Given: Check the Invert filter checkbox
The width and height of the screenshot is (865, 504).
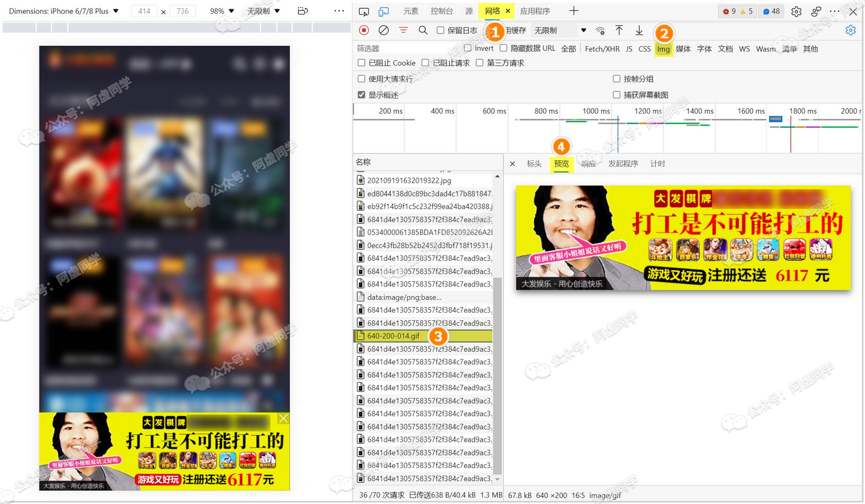Looking at the screenshot, I should click(467, 48).
